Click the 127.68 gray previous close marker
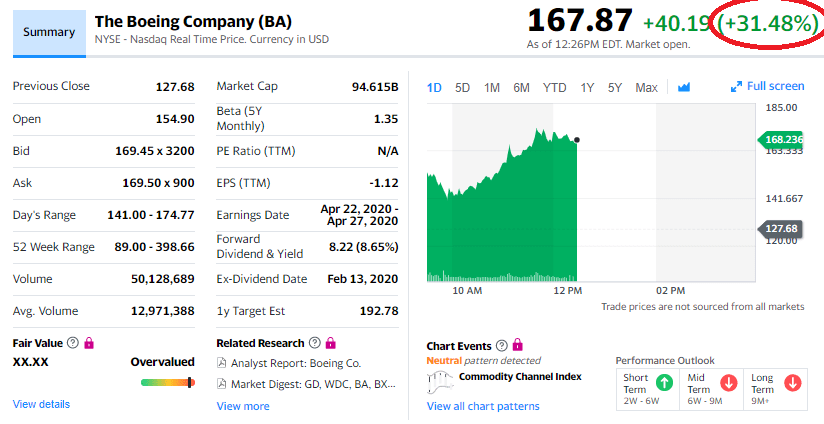 pos(780,229)
